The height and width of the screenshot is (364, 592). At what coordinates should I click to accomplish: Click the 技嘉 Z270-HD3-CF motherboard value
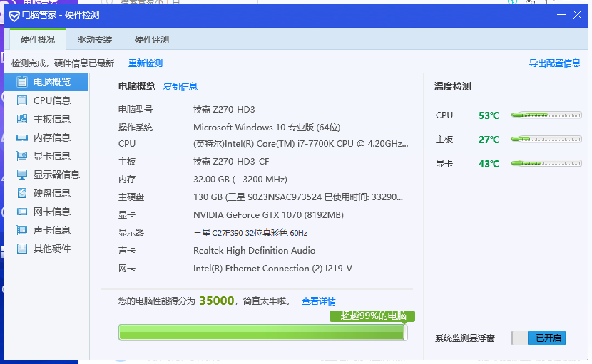pos(231,162)
